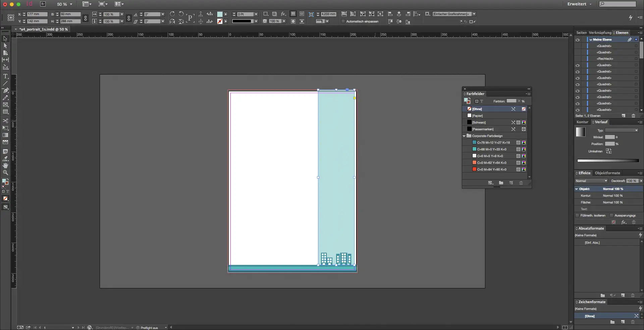Click the C=0 M=84 Y=90 K=0 swatch
644x330 pixels.
(x=491, y=170)
